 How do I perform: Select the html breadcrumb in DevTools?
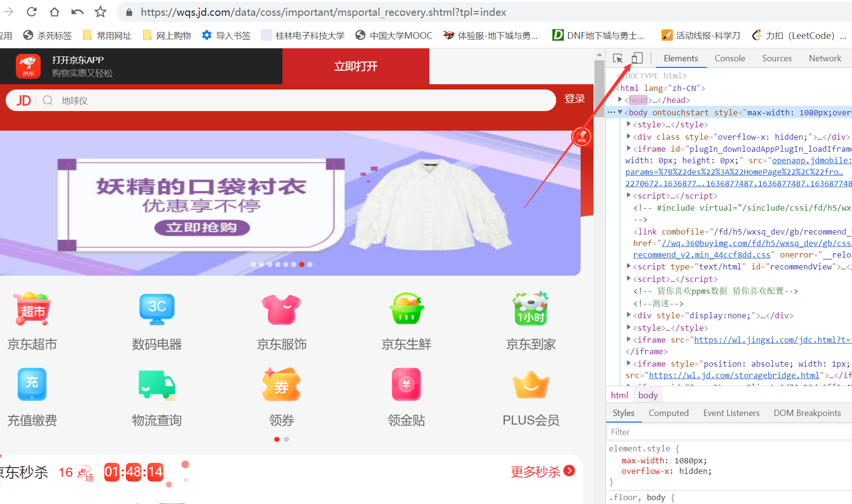[x=619, y=395]
